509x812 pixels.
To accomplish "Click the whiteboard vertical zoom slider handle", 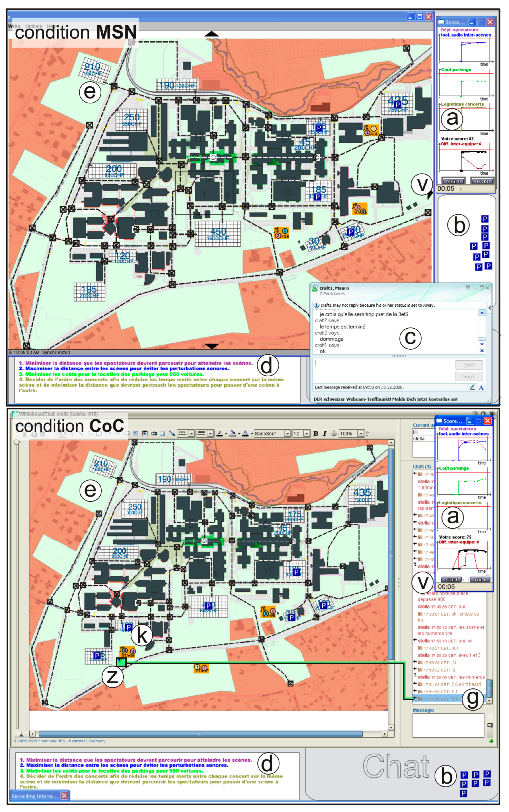I will [17, 442].
